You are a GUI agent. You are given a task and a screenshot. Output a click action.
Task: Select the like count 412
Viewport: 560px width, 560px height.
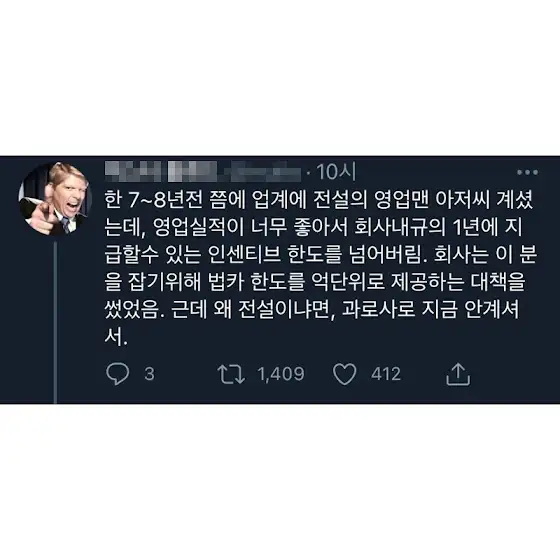coord(386,374)
